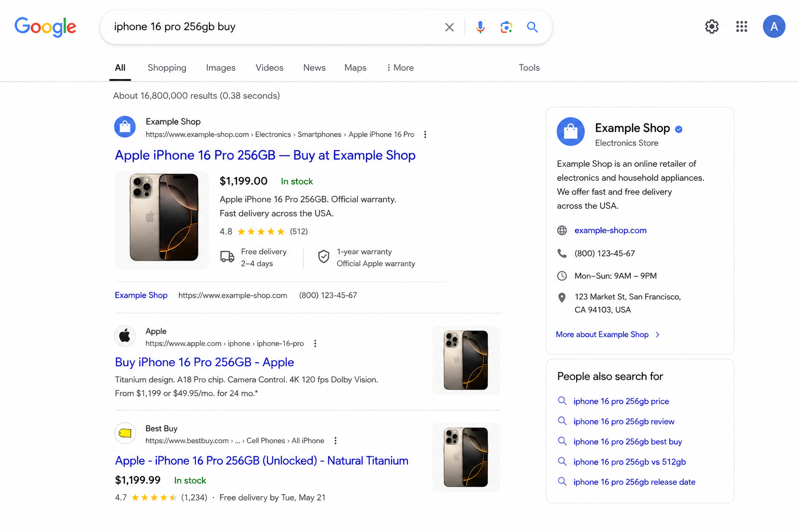This screenshot has height=532, width=798.
Task: Start voice search with the microphone icon
Action: [481, 27]
